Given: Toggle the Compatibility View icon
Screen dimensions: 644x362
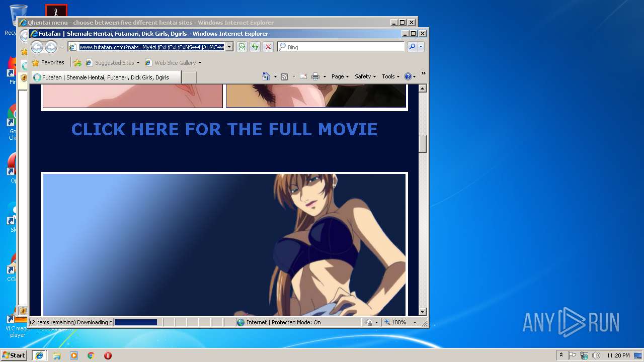Looking at the screenshot, I should click(x=242, y=47).
